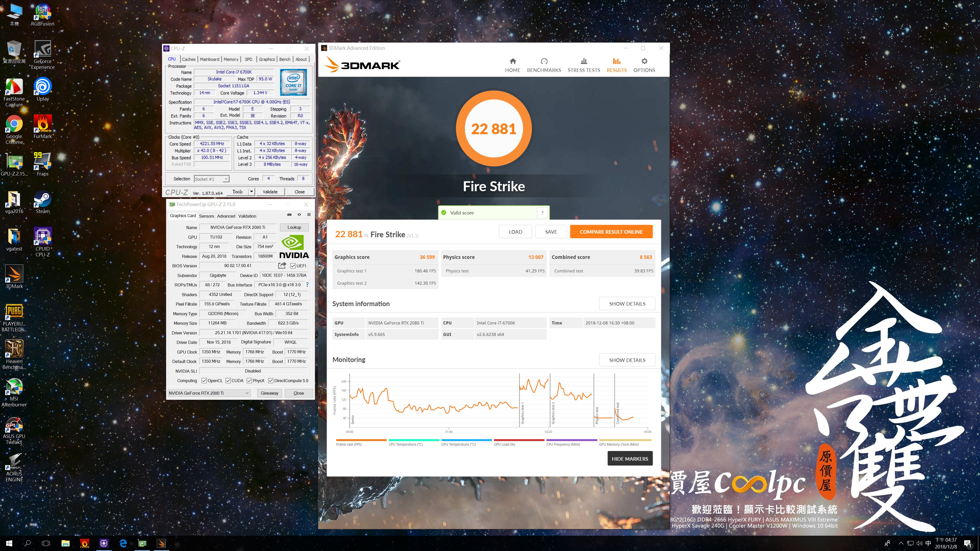
Task: Click the LOAD result button
Action: coord(515,232)
